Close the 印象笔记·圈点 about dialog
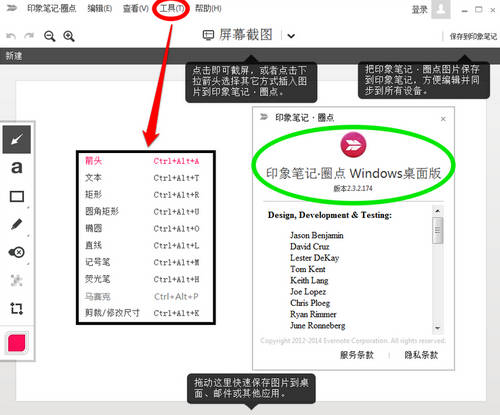 coord(443,119)
